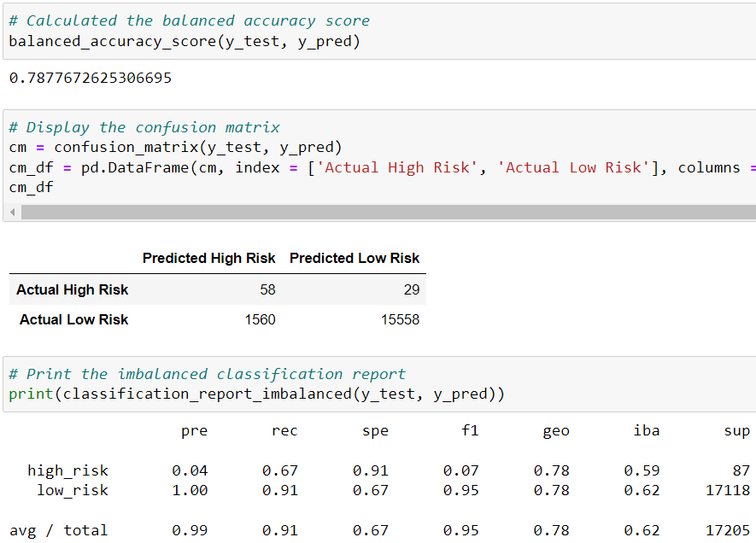This screenshot has width=756, height=543.
Task: Click the 'Predicted High Risk' column header
Action: point(209,258)
